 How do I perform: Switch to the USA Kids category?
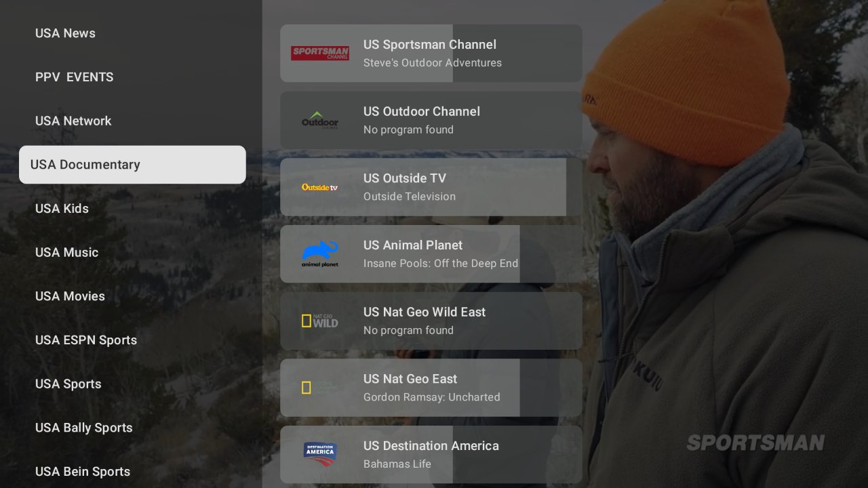(62, 209)
